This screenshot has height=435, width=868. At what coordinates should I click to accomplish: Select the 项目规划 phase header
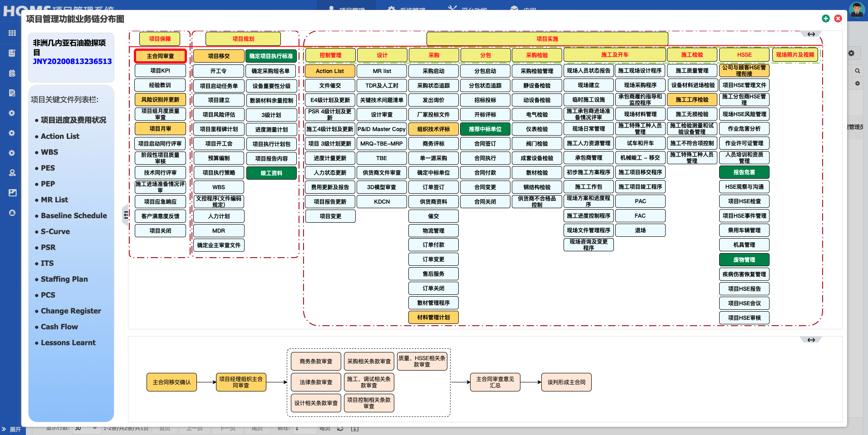pyautogui.click(x=243, y=39)
